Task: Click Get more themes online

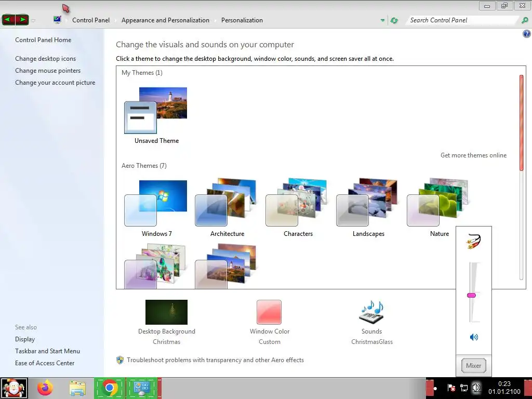Action: click(x=473, y=155)
